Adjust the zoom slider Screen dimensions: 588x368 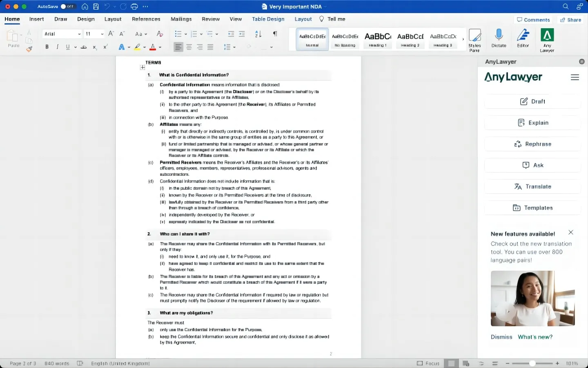tap(532, 363)
